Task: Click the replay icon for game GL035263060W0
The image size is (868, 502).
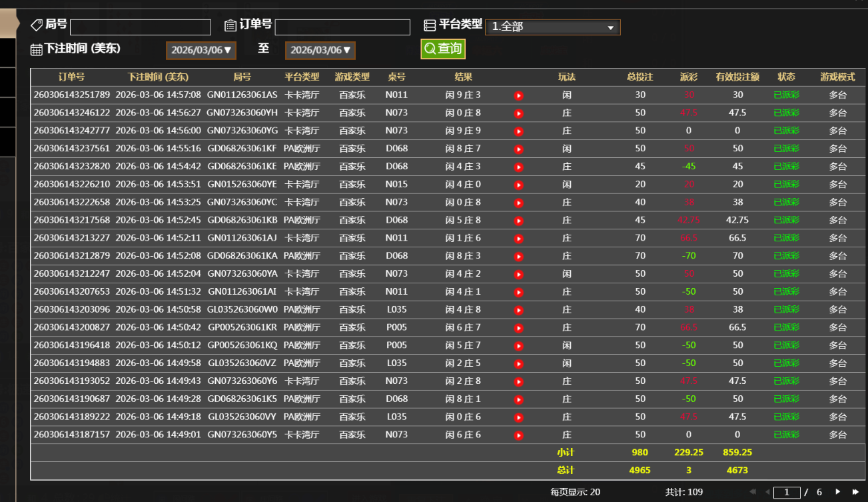Action: click(519, 310)
